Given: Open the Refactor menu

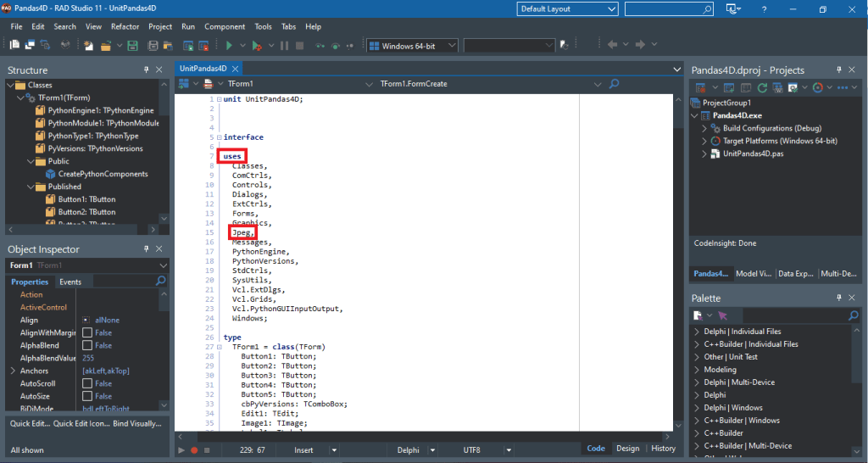Looking at the screenshot, I should point(125,26).
